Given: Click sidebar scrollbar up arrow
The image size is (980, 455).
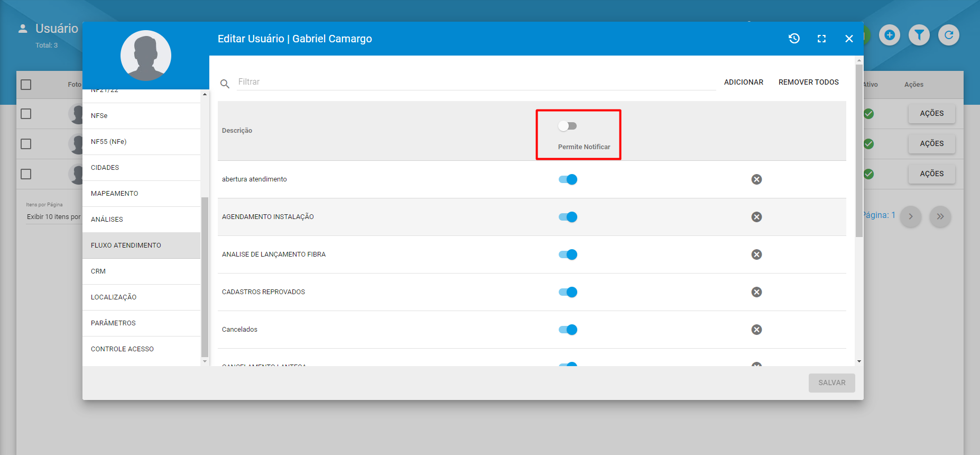Looking at the screenshot, I should (205, 94).
